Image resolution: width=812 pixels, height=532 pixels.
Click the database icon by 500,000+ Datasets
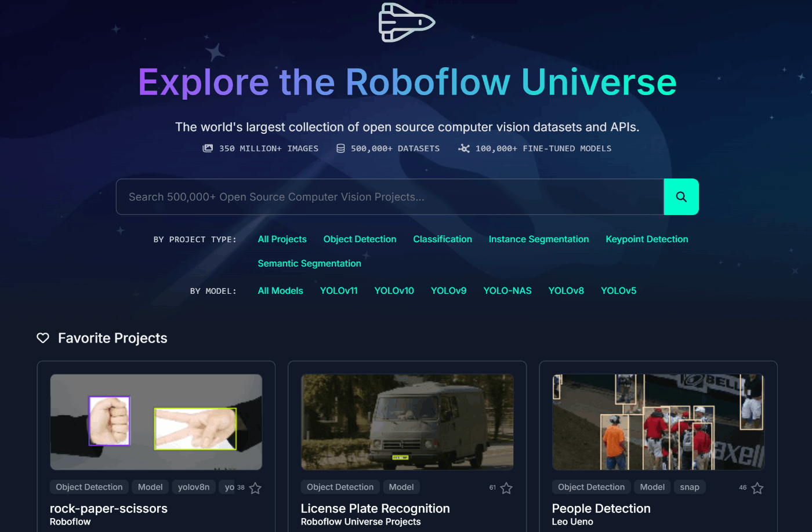pos(341,148)
